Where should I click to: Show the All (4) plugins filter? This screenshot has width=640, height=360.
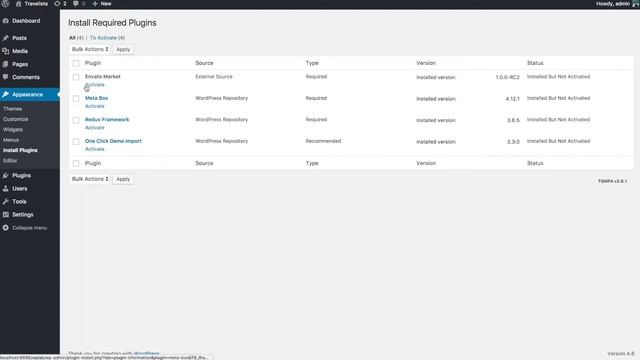coord(76,38)
